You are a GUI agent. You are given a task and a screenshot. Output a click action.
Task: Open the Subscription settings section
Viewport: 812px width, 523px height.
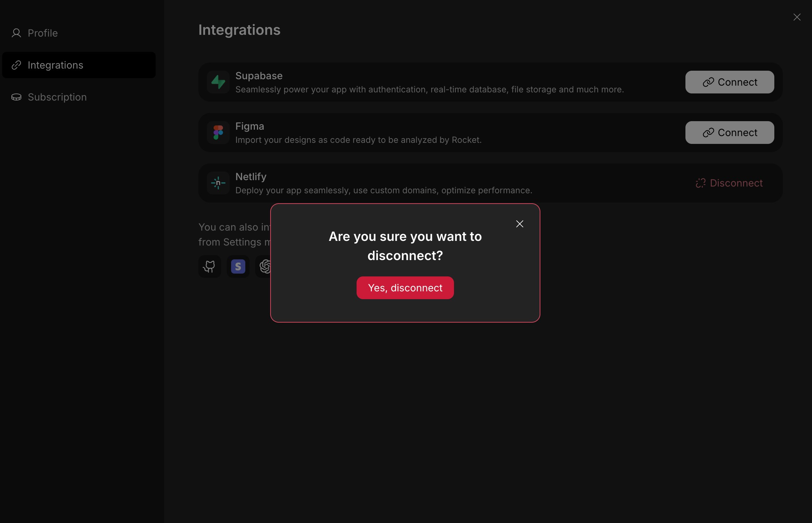(57, 97)
